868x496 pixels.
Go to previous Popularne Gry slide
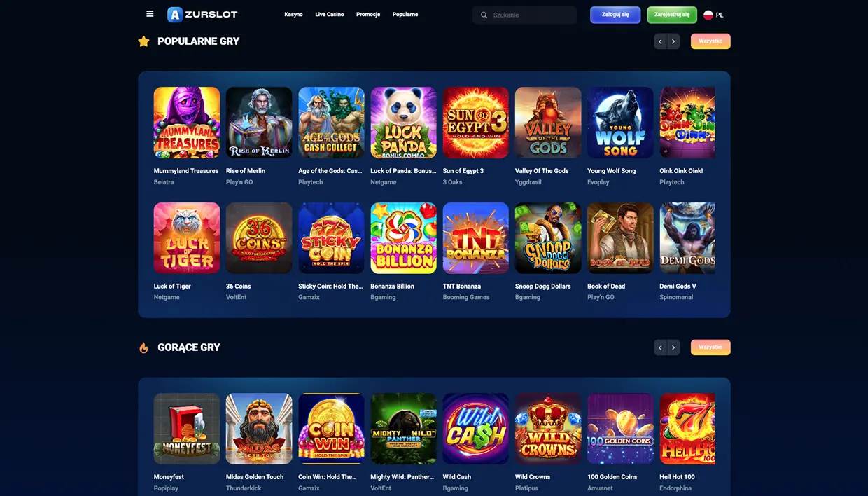[x=660, y=41]
